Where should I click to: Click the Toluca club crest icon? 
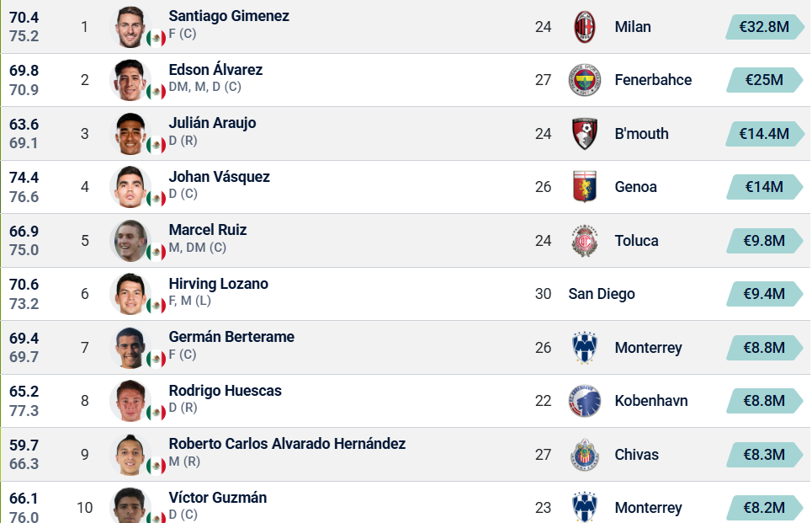tap(585, 241)
